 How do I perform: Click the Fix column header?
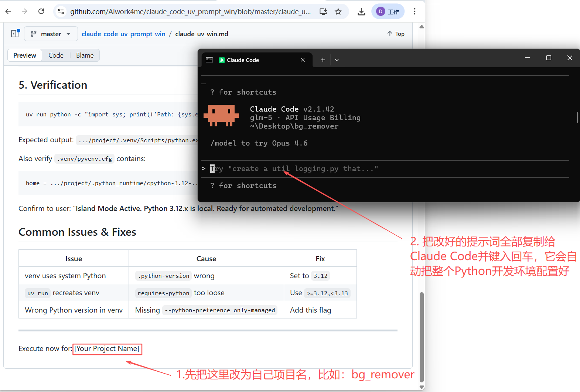click(320, 259)
